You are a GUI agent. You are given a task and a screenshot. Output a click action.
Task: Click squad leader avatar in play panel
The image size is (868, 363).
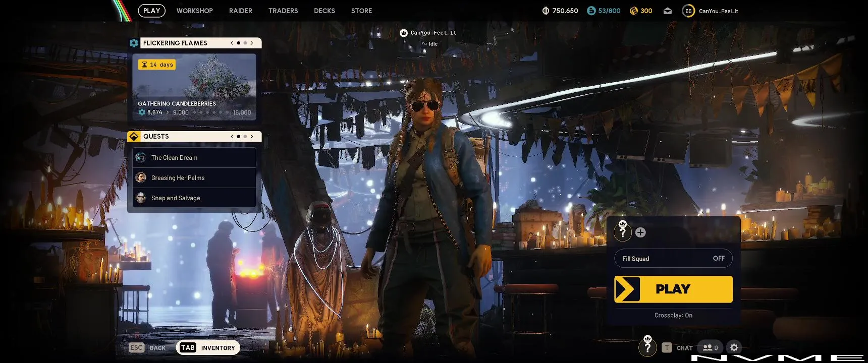click(x=623, y=231)
